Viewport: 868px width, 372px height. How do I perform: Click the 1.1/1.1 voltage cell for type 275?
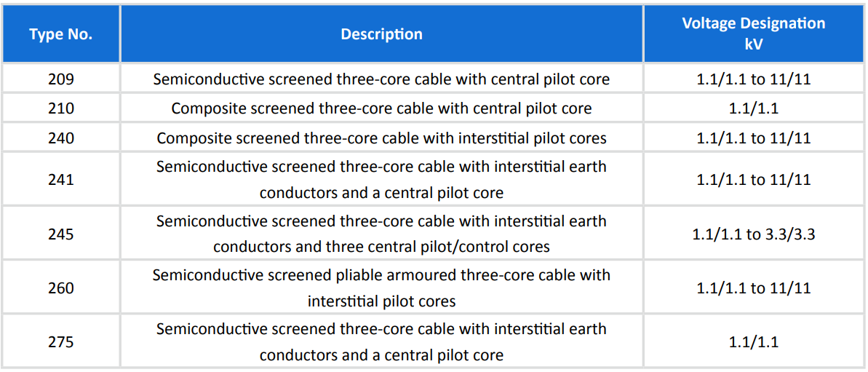tap(754, 342)
